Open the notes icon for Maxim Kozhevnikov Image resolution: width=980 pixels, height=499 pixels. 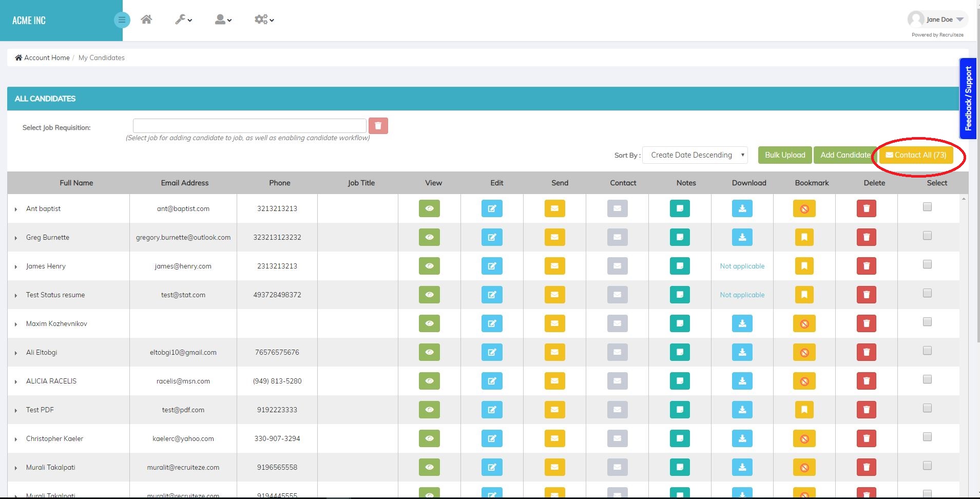(679, 323)
